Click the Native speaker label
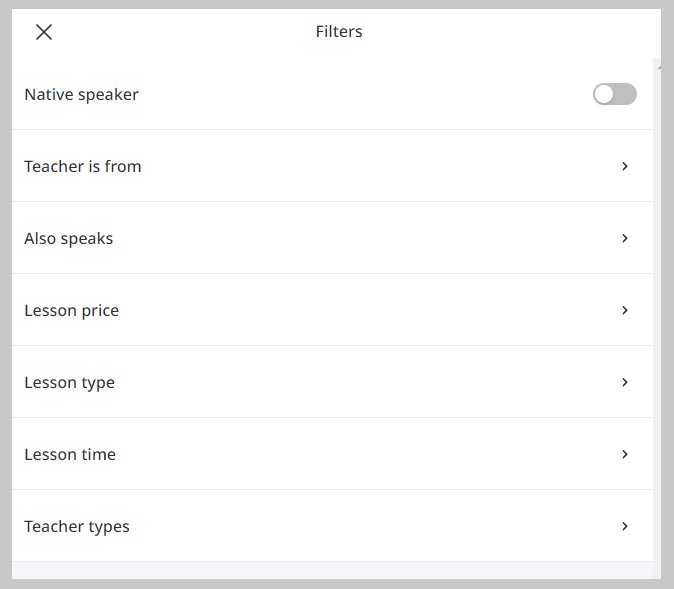 (x=81, y=95)
